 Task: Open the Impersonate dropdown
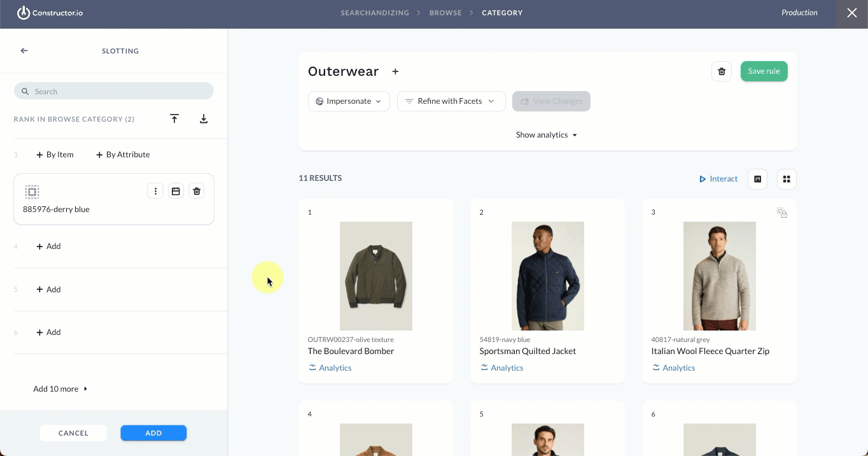point(349,101)
